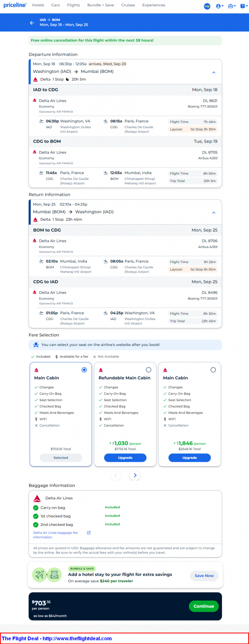Open the account profile dropdown
Screen dimensions: 249x644
point(220,6)
